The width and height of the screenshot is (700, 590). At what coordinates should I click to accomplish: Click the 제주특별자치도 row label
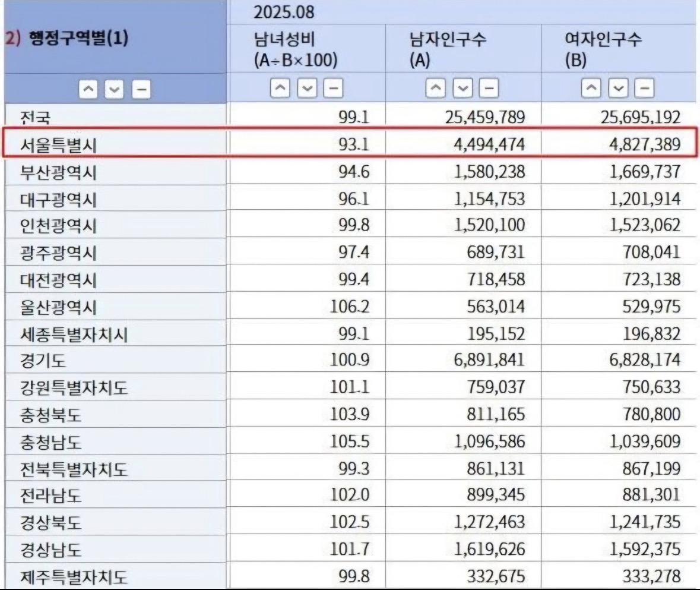coord(74,577)
